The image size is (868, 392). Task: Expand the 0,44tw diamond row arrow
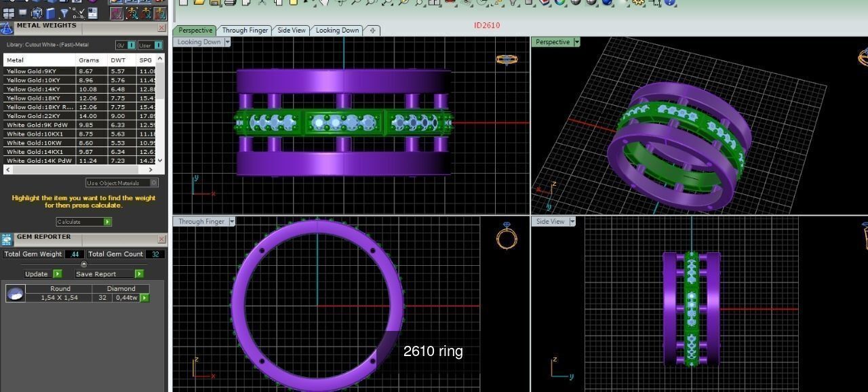pos(144,298)
